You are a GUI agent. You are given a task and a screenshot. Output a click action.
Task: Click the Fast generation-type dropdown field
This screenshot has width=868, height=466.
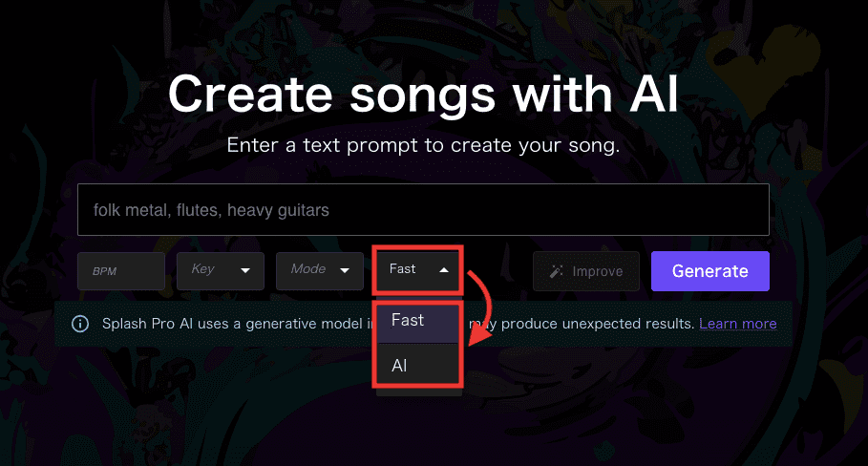(418, 270)
